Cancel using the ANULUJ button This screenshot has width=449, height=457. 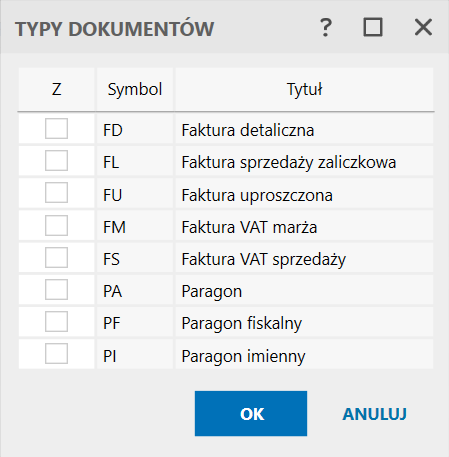click(374, 414)
